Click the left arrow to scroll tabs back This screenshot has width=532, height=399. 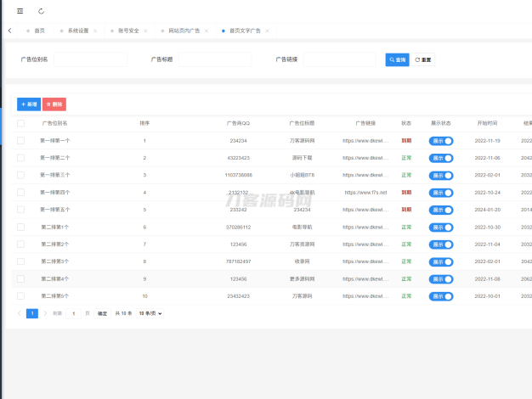(x=9, y=31)
